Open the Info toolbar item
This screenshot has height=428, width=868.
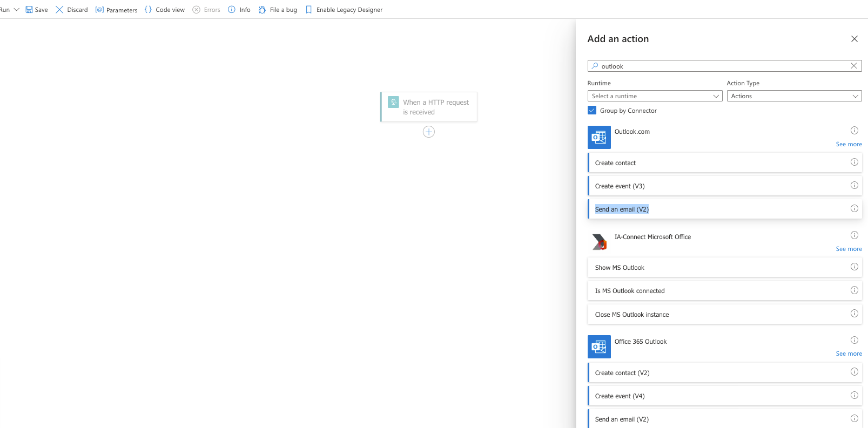239,10
